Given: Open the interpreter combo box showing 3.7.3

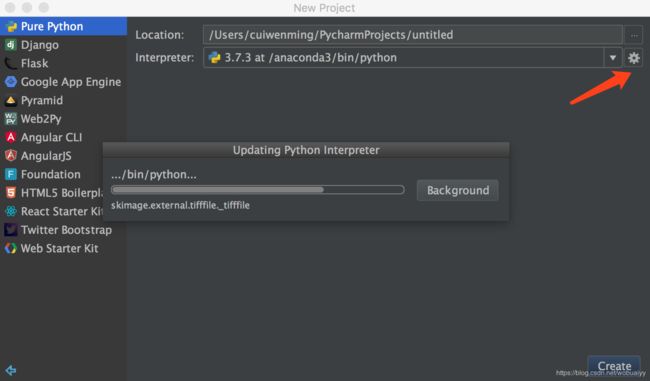Looking at the screenshot, I should coord(412,58).
